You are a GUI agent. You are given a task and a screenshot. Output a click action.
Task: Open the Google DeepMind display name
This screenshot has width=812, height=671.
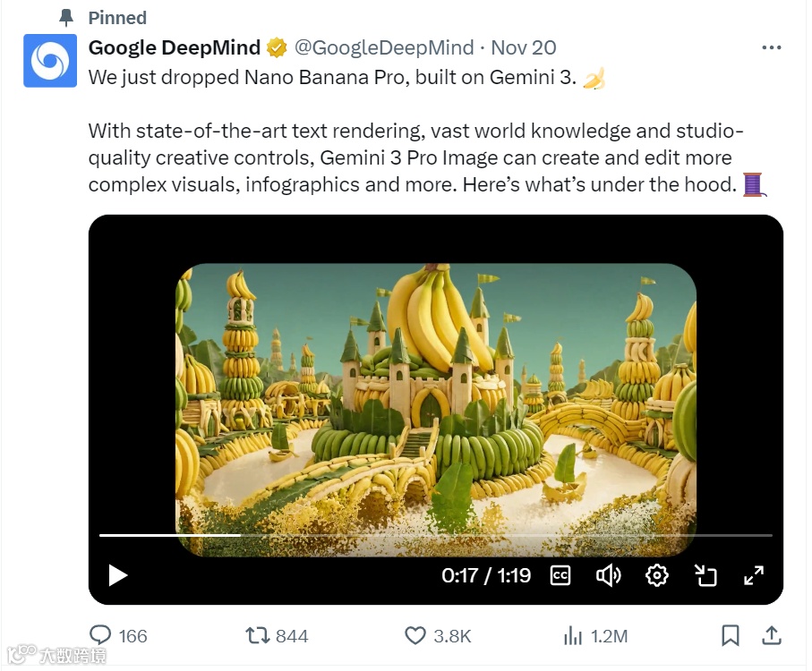175,47
